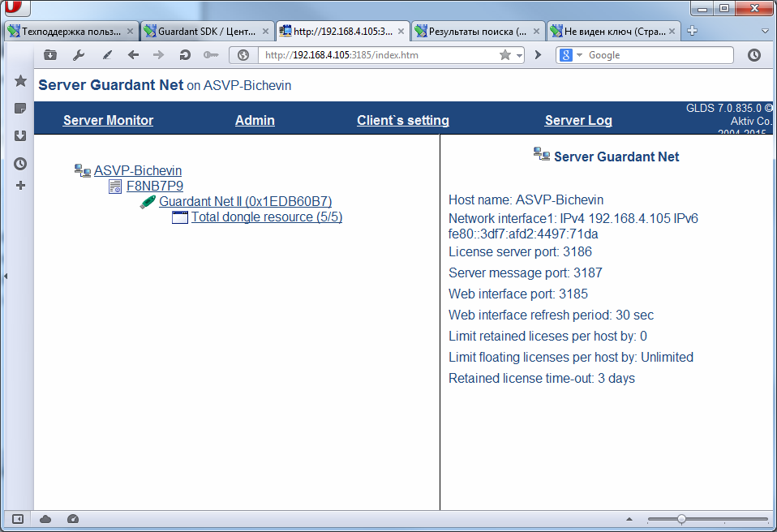The width and height of the screenshot is (777, 532).
Task: Open the Notes panel in sidebar
Action: 20,109
